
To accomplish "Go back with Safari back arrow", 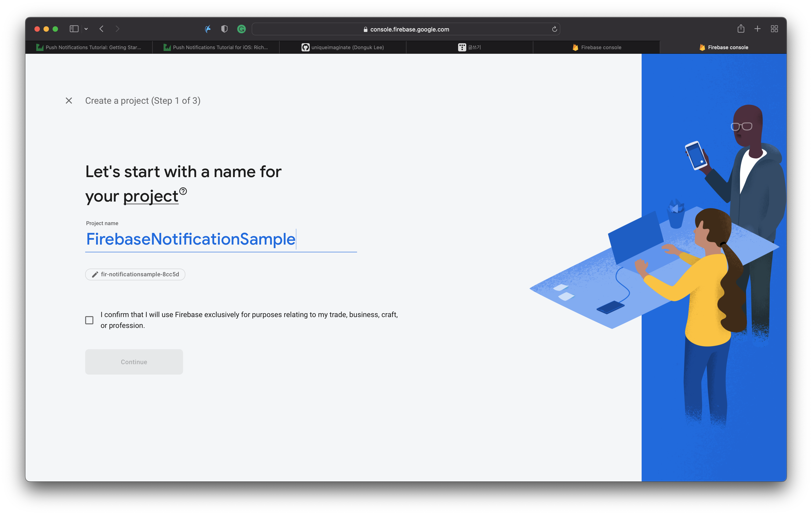I will pos(101,29).
